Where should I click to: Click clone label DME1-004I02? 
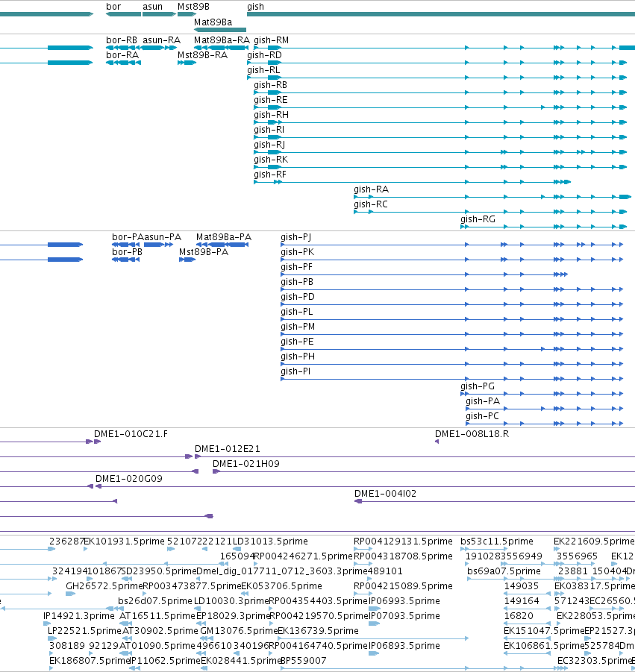click(386, 494)
